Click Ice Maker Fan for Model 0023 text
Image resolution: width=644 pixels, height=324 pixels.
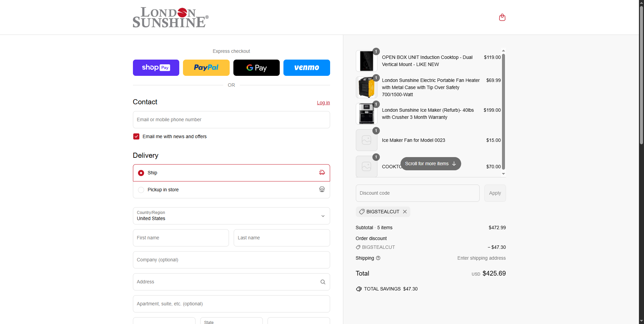pos(413,140)
